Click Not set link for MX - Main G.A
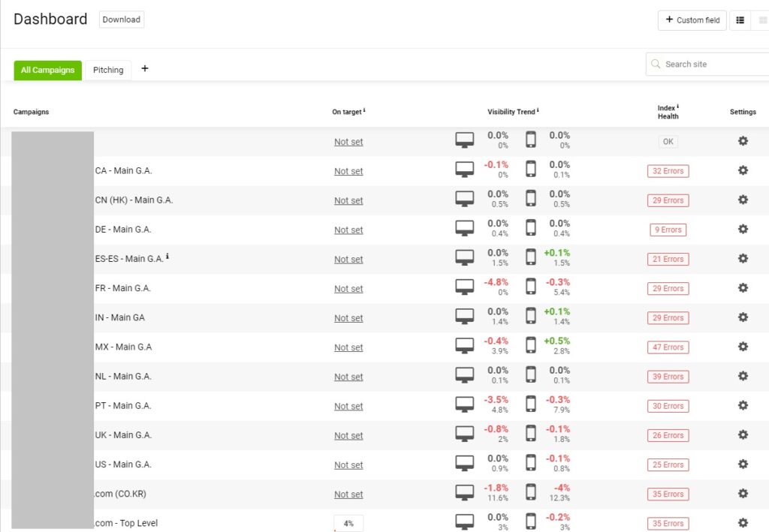Screen dimensions: 769x532 [x=348, y=348]
